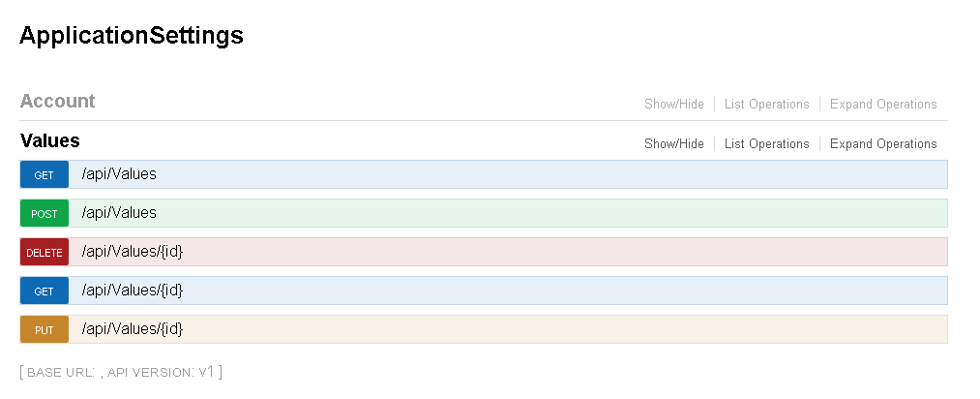
Task: Open the first GET /api/Values path link
Action: pyautogui.click(x=119, y=173)
